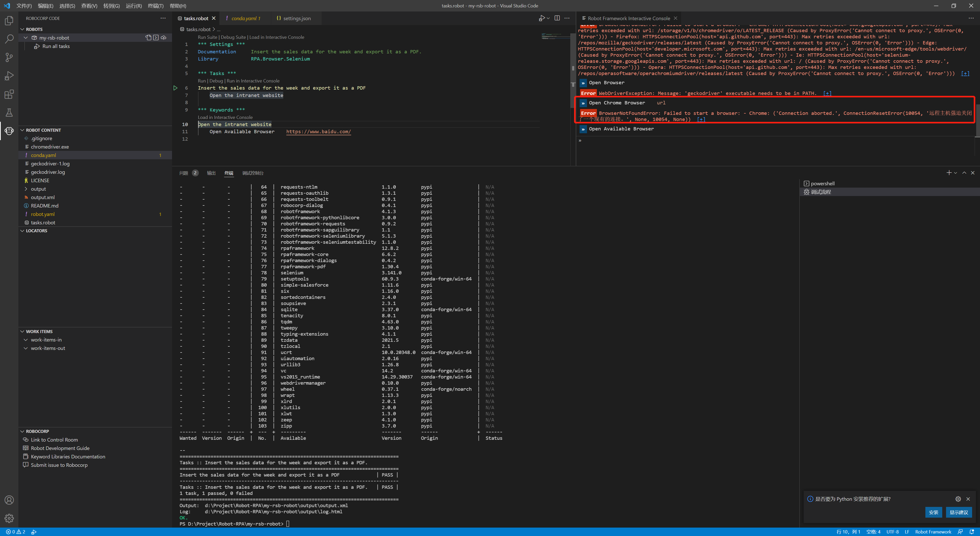Screen dimensions: 980x536
Task: Open the Run and Debug view
Action: click(9, 76)
